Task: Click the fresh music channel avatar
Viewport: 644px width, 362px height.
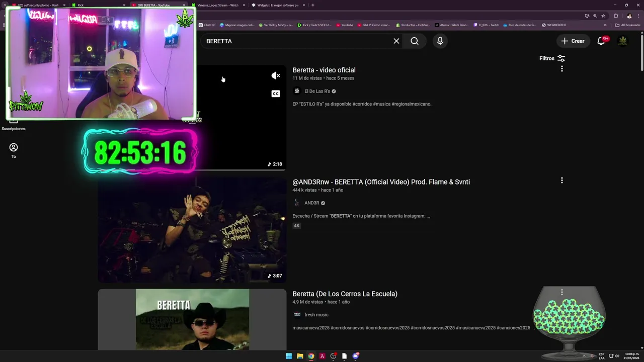Action: click(297, 315)
